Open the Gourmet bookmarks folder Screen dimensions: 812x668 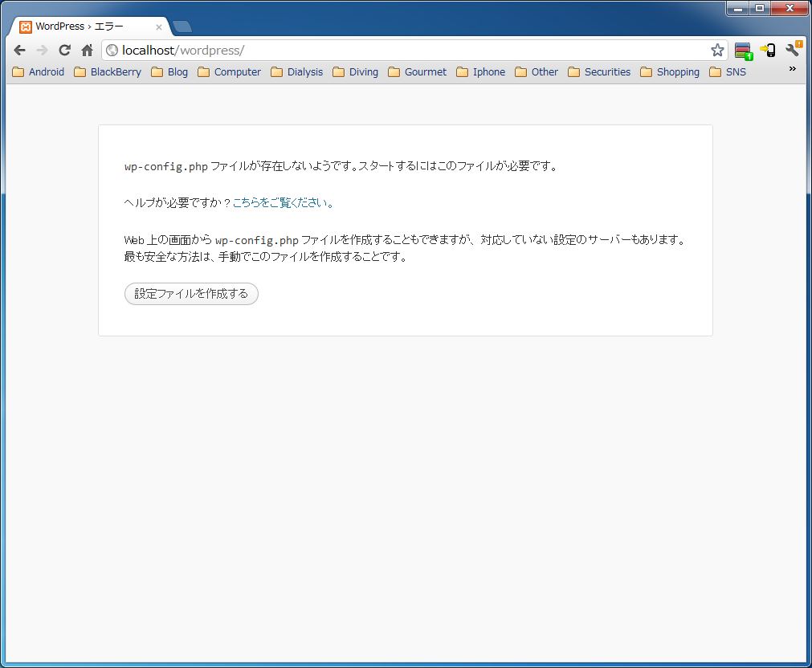[x=418, y=72]
